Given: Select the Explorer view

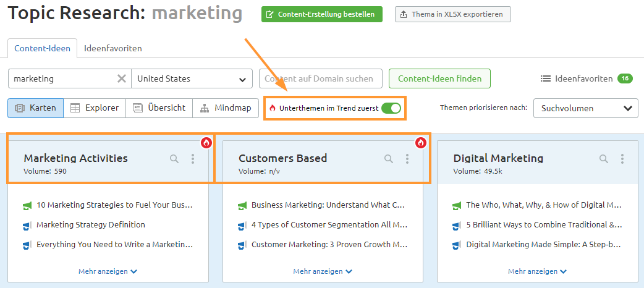Looking at the screenshot, I should click(95, 108).
